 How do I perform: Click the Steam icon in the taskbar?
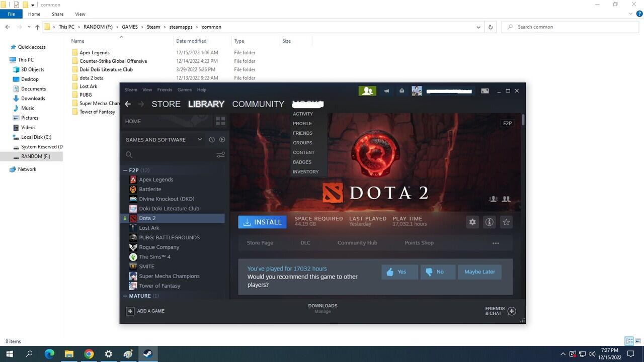click(148, 354)
